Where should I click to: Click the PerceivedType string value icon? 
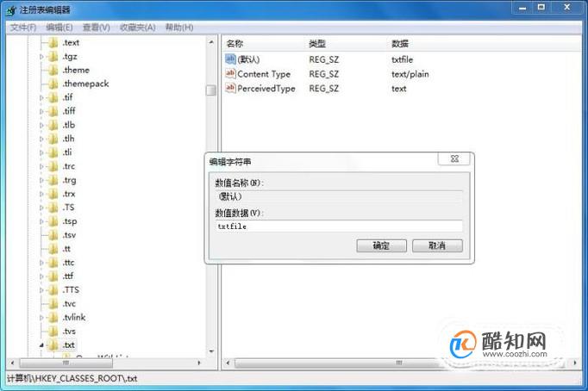pyautogui.click(x=230, y=88)
